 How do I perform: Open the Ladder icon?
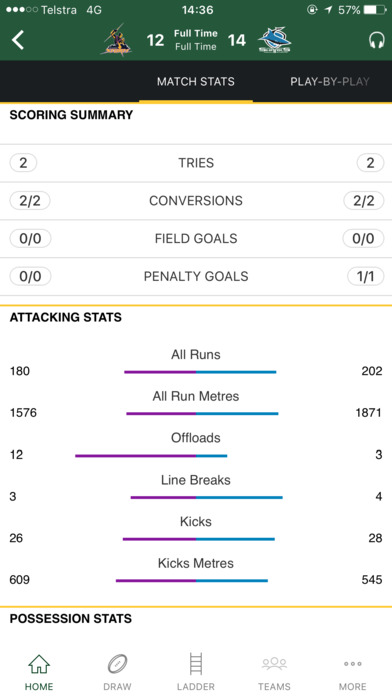(196, 664)
